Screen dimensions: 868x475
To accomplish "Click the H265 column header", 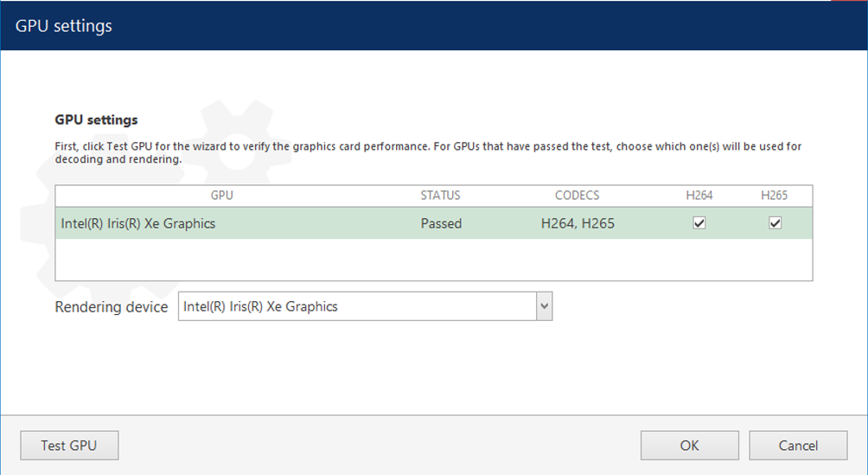I will (775, 196).
